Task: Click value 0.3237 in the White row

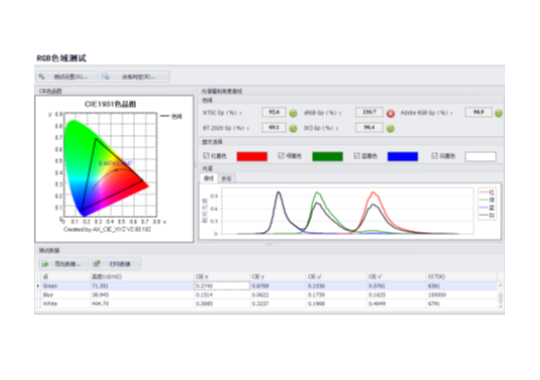Action: click(x=260, y=304)
